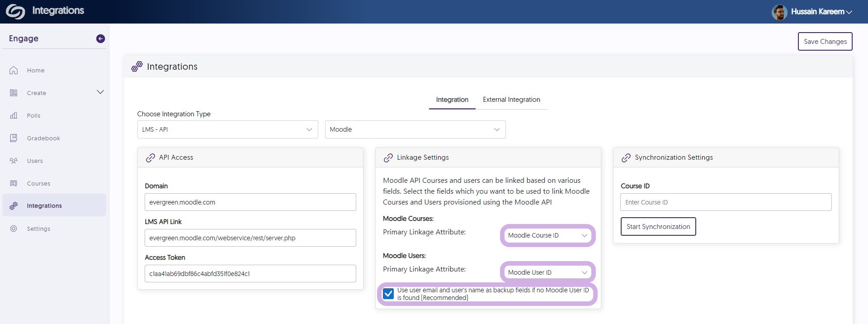Click the Domain input field
This screenshot has height=324, width=868.
click(250, 202)
